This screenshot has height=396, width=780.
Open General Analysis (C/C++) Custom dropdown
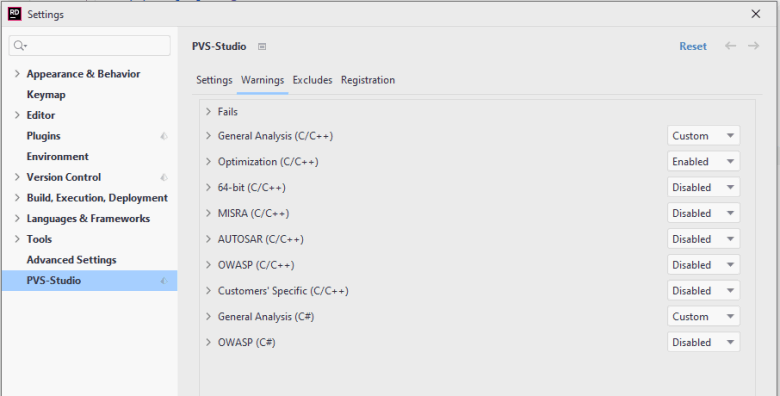click(703, 136)
